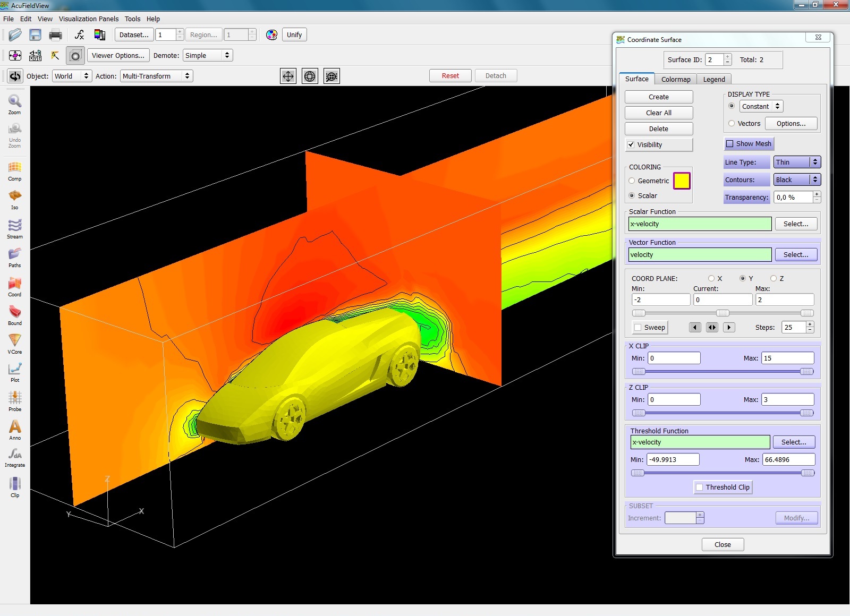Switch to the Colormap tab
The width and height of the screenshot is (850, 616).
pos(676,80)
